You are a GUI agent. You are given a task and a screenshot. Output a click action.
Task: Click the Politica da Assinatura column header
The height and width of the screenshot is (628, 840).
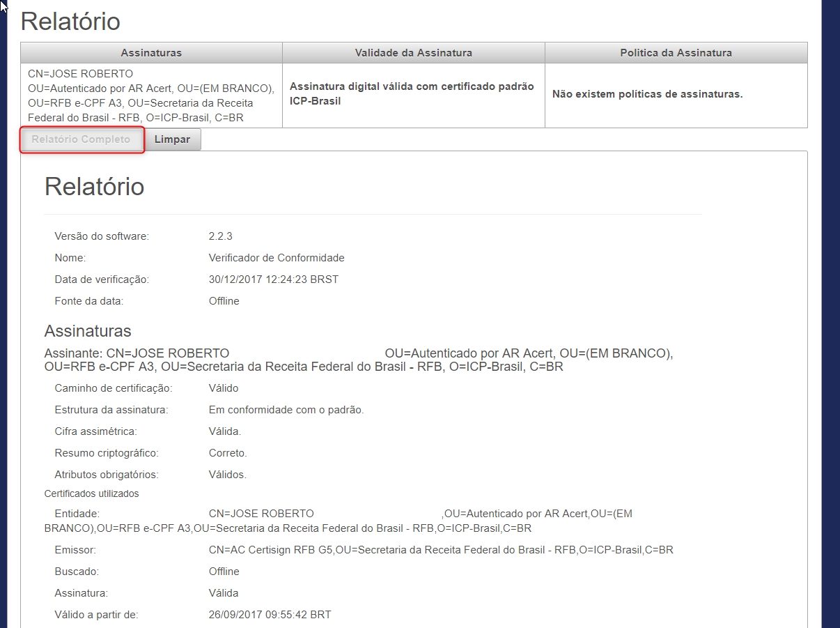676,53
